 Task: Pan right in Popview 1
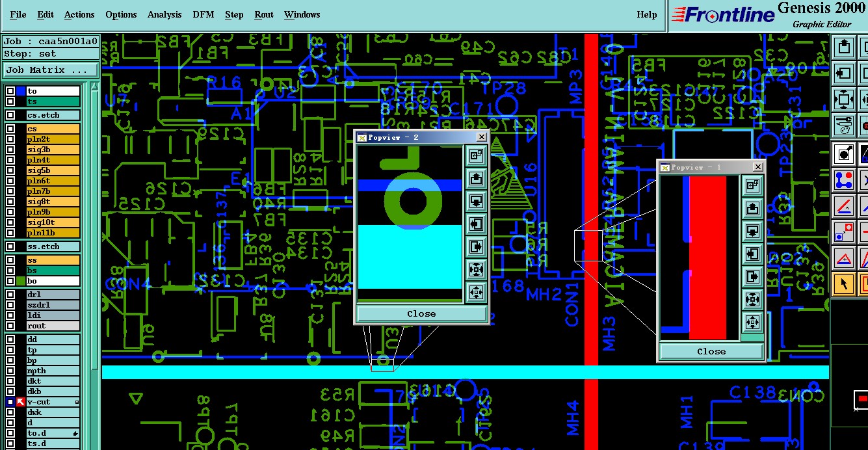[753, 276]
